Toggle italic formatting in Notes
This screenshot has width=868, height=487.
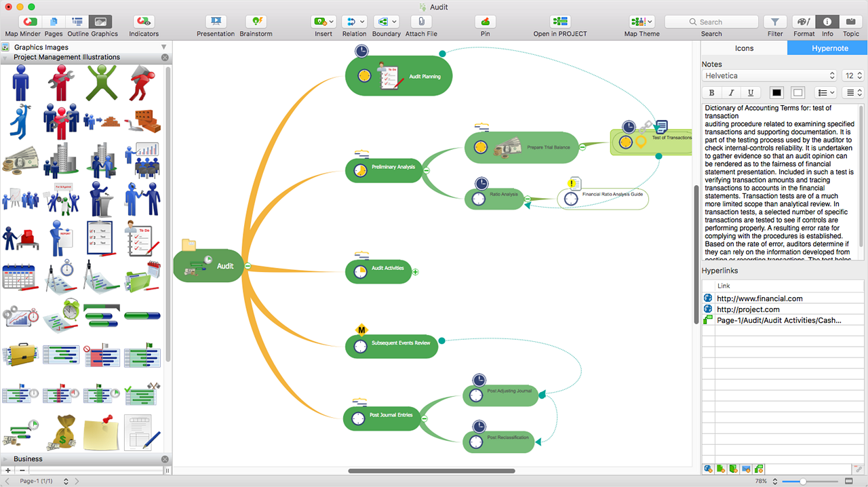[x=731, y=93]
